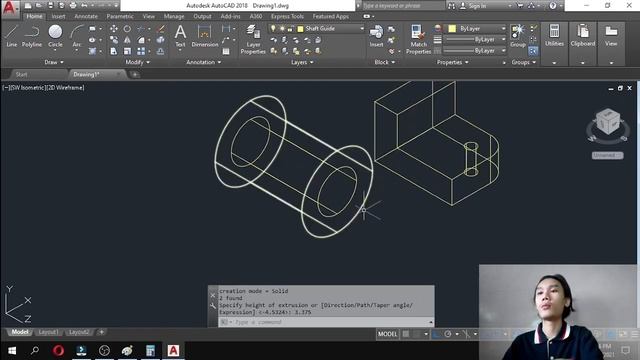640x360 pixels.
Task: Click the Explode tool icon
Action: [161, 40]
